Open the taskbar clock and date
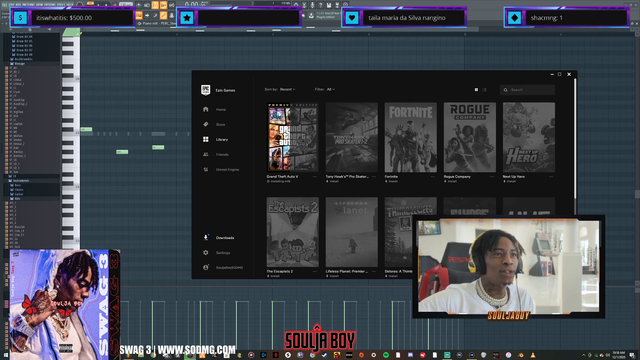 pyautogui.click(x=619, y=355)
